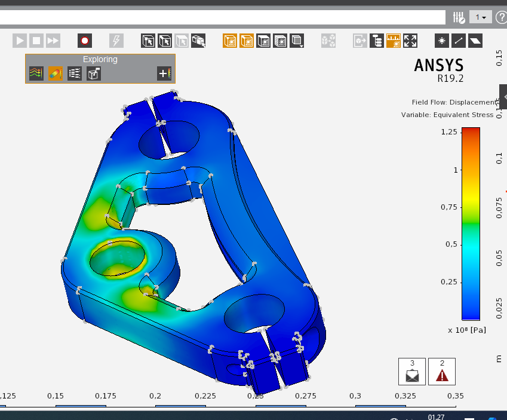
Task: Open the warnings button showing 2
Action: [441, 371]
